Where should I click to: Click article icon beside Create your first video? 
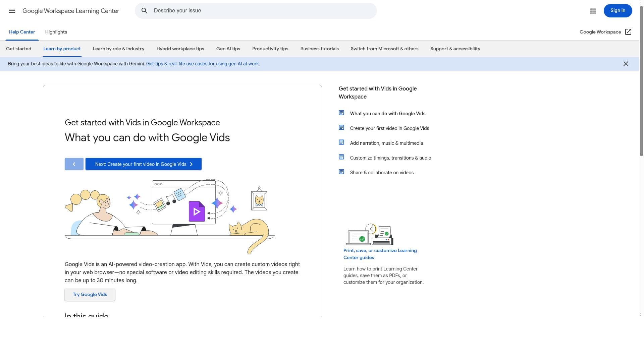pyautogui.click(x=341, y=128)
